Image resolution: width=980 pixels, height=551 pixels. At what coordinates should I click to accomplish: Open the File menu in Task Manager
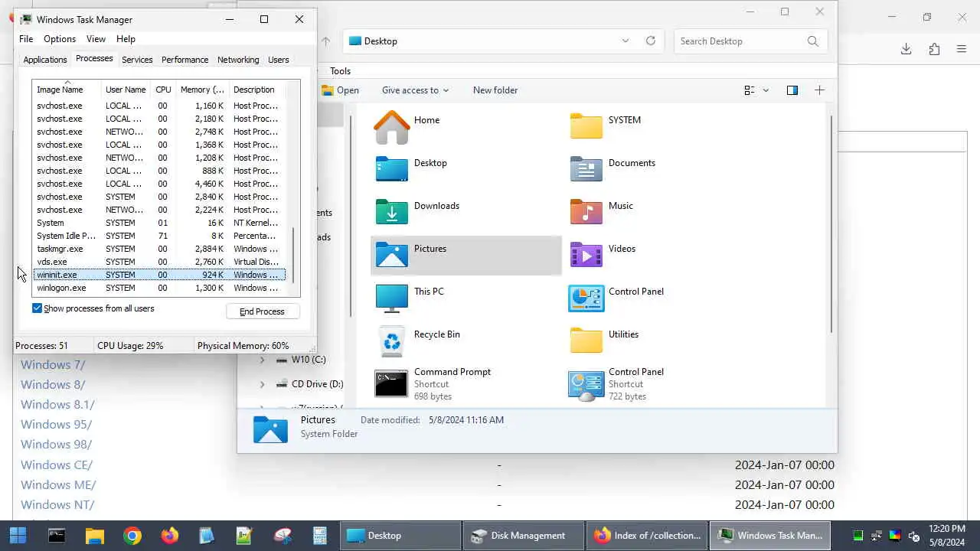pyautogui.click(x=26, y=39)
